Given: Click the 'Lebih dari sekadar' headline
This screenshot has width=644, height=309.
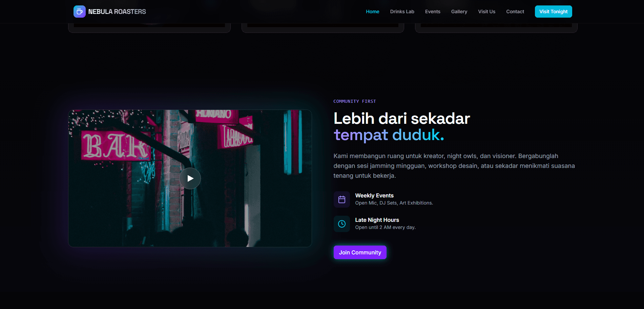Looking at the screenshot, I should click(x=401, y=119).
